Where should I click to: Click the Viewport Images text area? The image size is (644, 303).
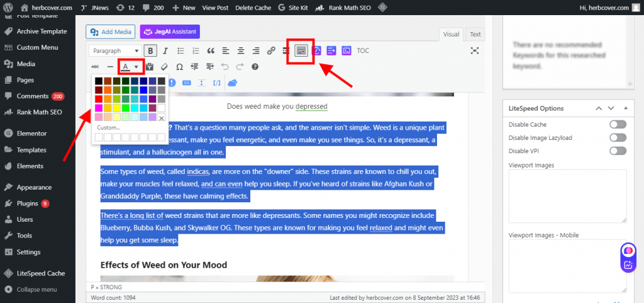[568, 196]
